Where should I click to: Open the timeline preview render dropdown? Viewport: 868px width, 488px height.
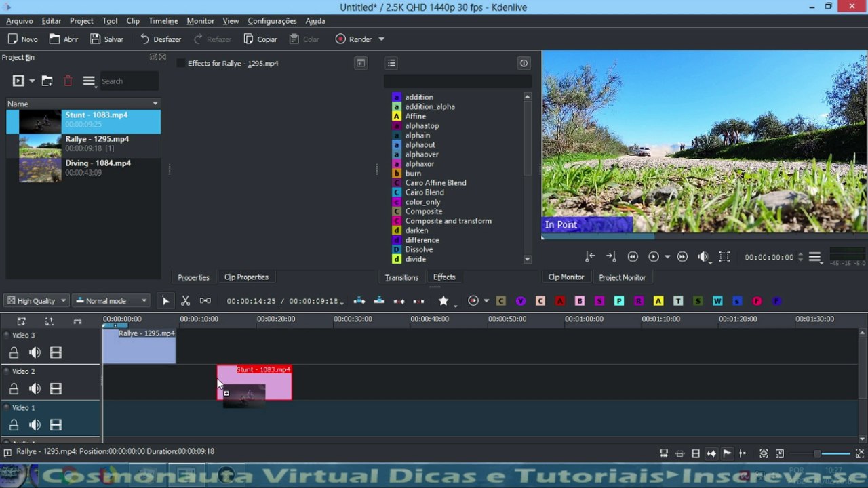click(x=486, y=301)
